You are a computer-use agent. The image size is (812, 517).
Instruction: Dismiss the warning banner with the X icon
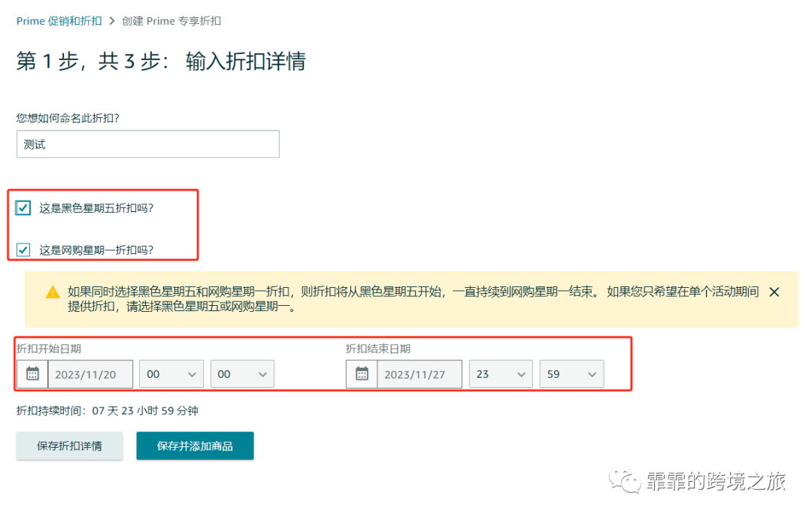pos(774,292)
